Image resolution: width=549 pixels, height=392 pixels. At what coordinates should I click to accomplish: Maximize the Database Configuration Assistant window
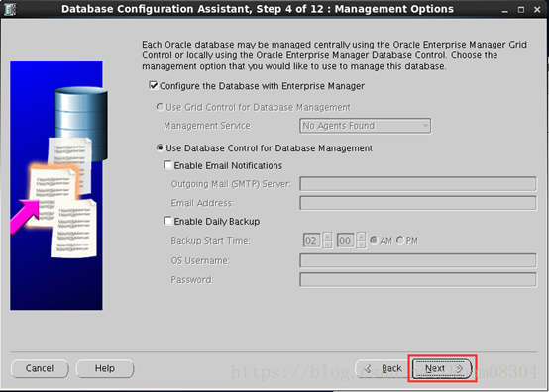pyautogui.click(x=521, y=10)
